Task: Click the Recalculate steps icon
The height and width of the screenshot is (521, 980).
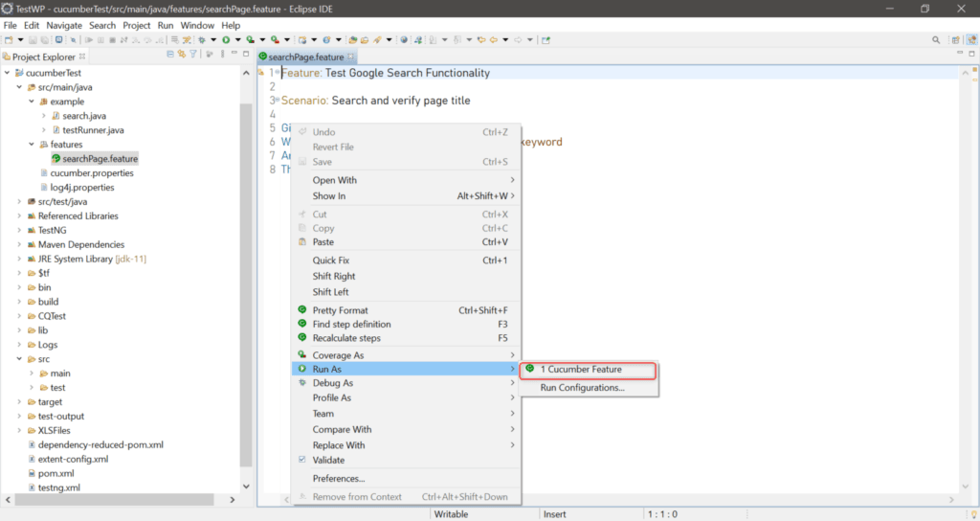Action: pos(302,337)
